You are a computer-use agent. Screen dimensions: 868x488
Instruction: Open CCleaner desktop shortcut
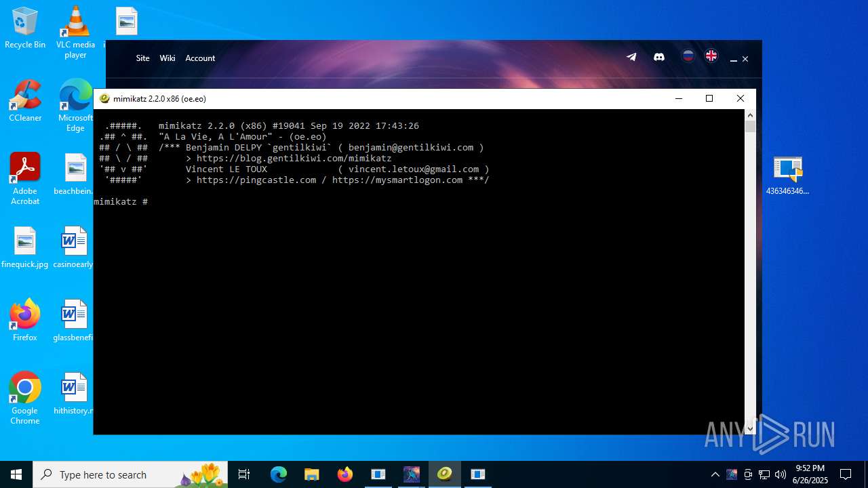pos(25,100)
